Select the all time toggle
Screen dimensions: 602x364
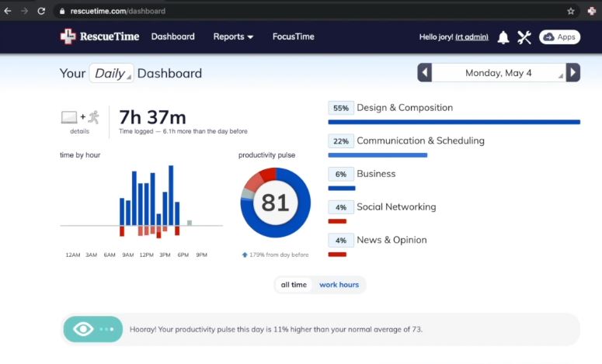(x=294, y=285)
